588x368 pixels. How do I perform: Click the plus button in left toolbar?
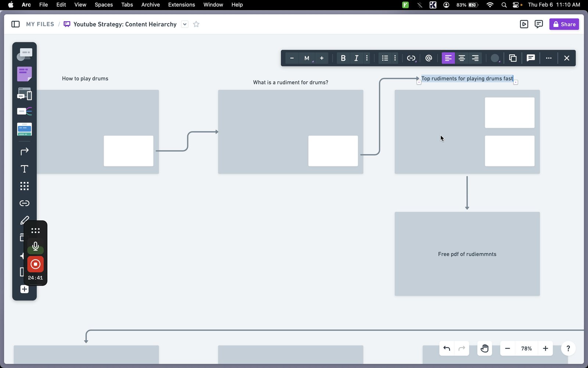pyautogui.click(x=24, y=289)
